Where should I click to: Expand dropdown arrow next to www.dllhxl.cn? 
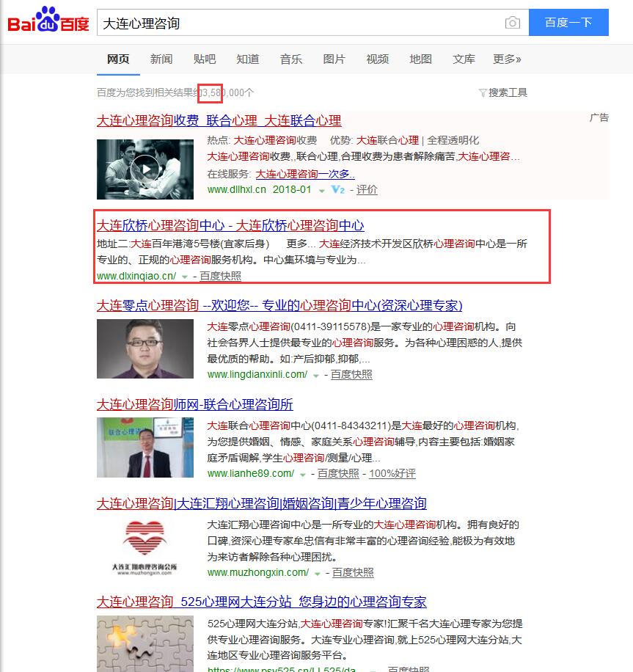pyautogui.click(x=321, y=191)
